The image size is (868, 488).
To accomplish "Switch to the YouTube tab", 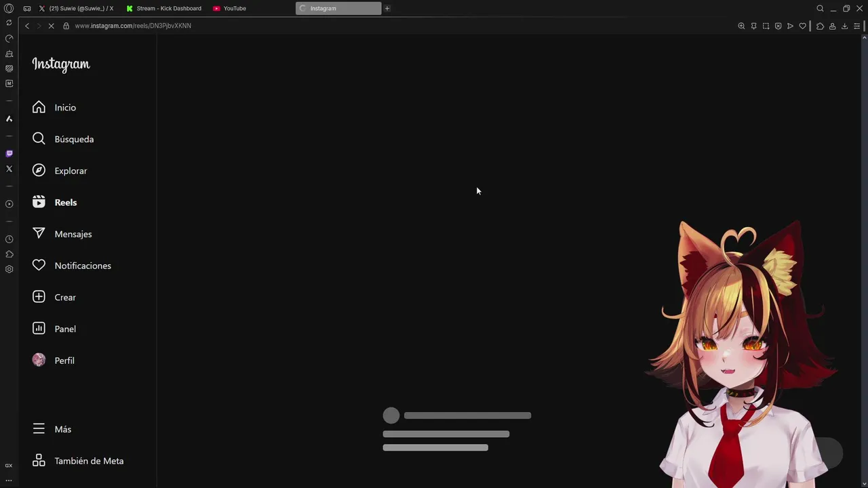I will 229,8.
